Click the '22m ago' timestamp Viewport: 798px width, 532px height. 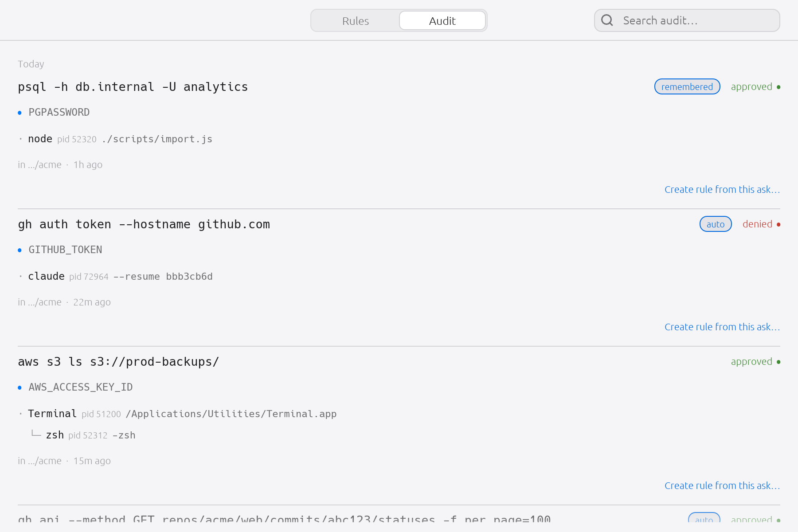tap(92, 302)
